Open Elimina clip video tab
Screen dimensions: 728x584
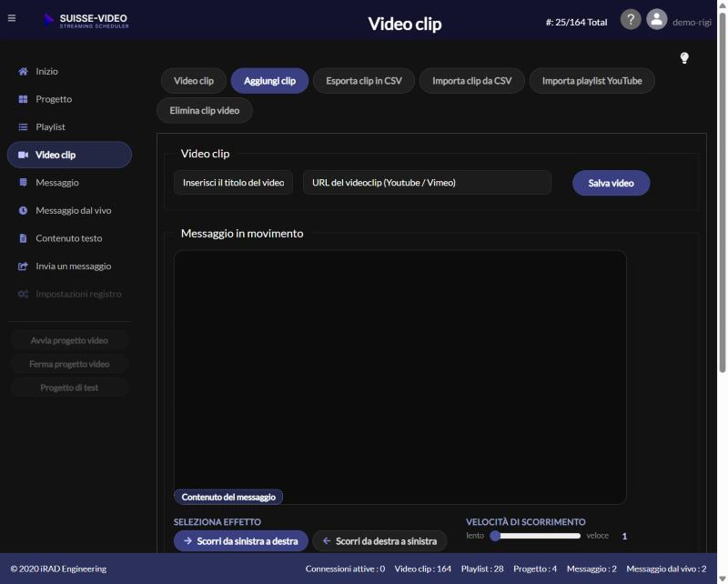(x=205, y=110)
